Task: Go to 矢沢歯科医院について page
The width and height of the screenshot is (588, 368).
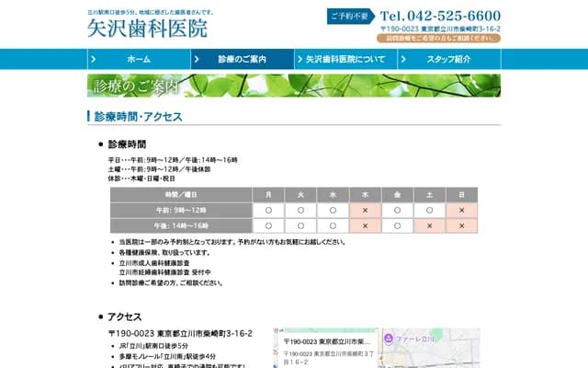Action: [x=345, y=59]
